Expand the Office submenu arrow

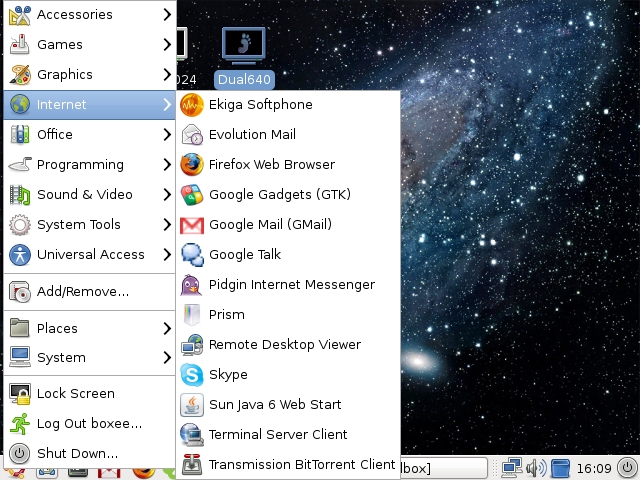click(167, 134)
